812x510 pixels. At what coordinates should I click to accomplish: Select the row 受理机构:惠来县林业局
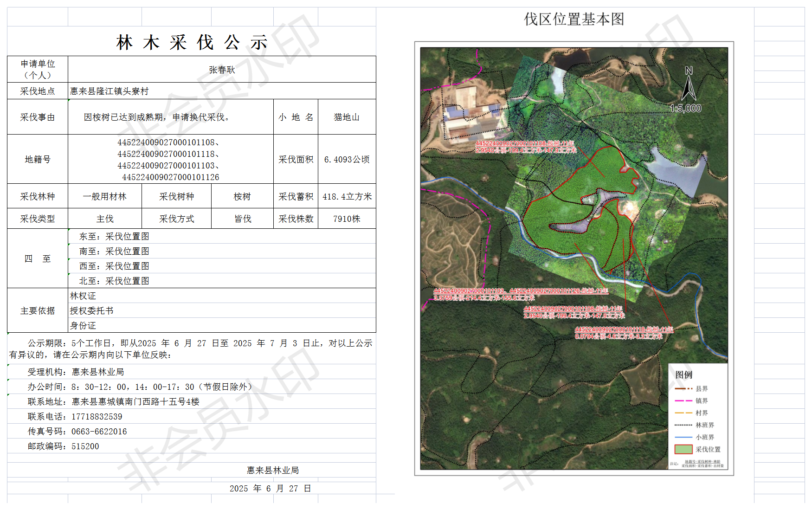tap(192, 372)
